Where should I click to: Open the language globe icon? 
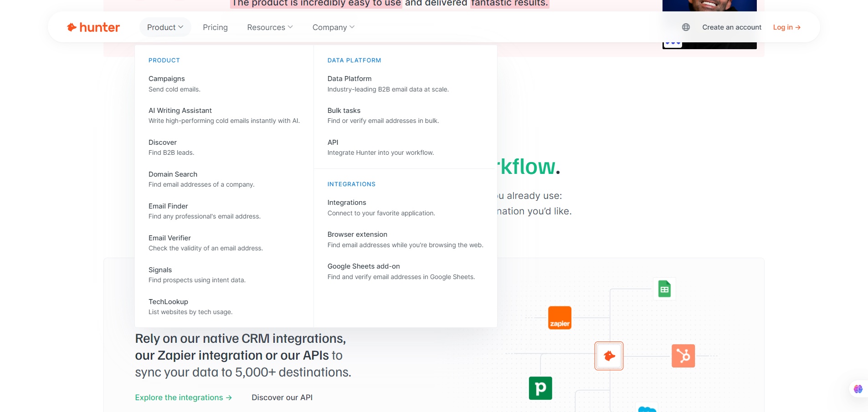(x=686, y=27)
